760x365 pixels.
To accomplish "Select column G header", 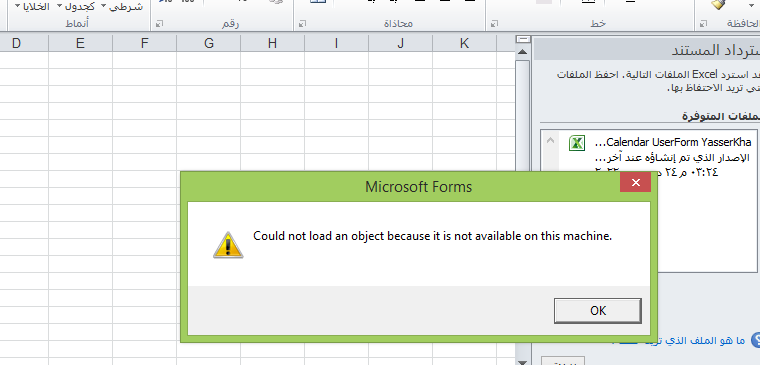I will (208, 44).
